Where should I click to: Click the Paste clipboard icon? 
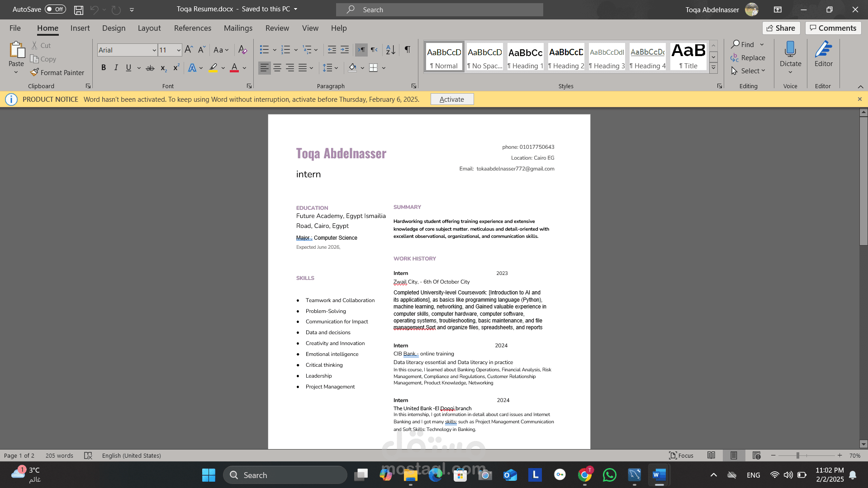tap(17, 50)
